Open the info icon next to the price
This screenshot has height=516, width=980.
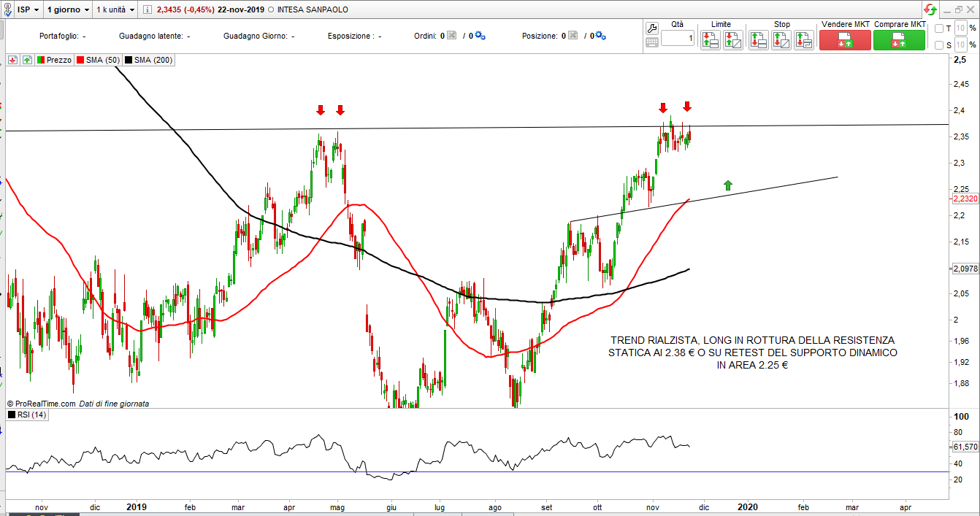tap(146, 9)
